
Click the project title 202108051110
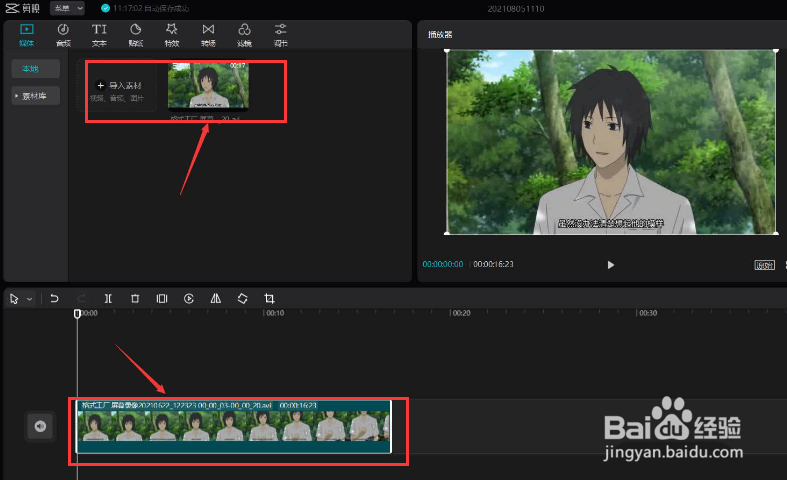[x=515, y=9]
